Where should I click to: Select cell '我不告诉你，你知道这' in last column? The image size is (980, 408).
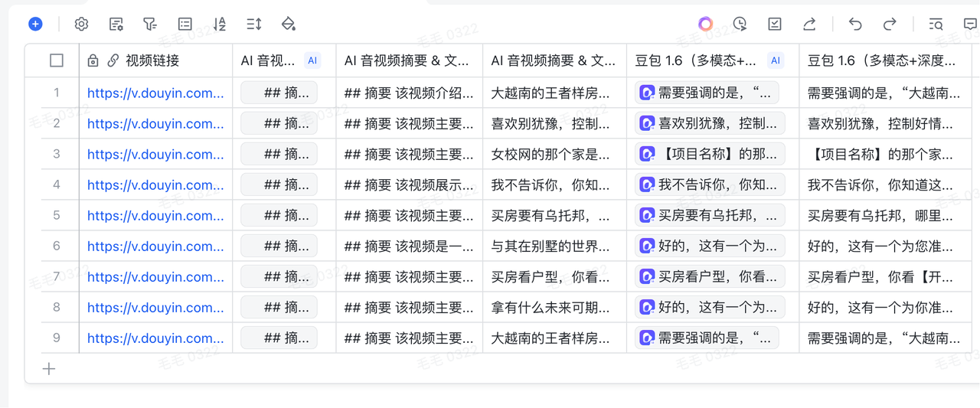(886, 184)
